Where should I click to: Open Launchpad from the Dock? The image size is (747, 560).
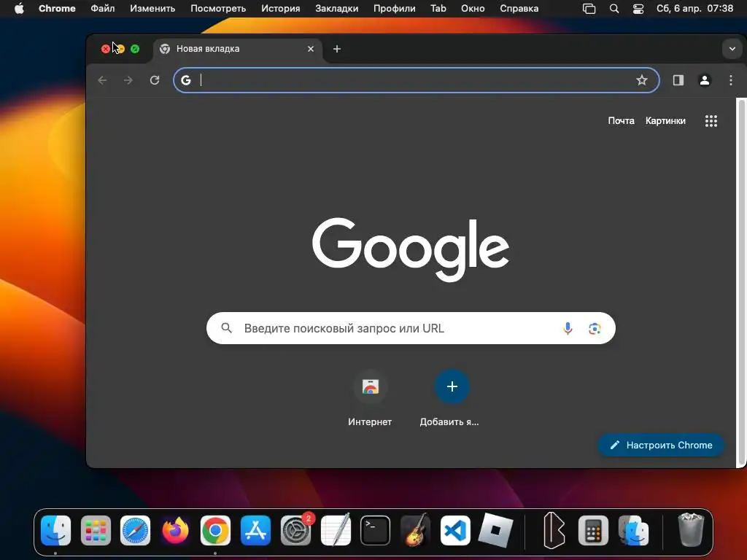96,531
